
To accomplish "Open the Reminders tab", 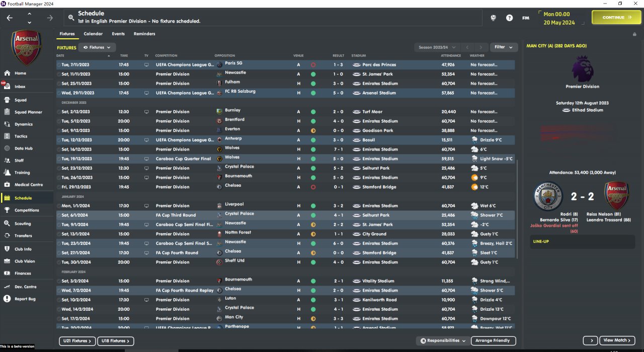I will click(x=144, y=34).
